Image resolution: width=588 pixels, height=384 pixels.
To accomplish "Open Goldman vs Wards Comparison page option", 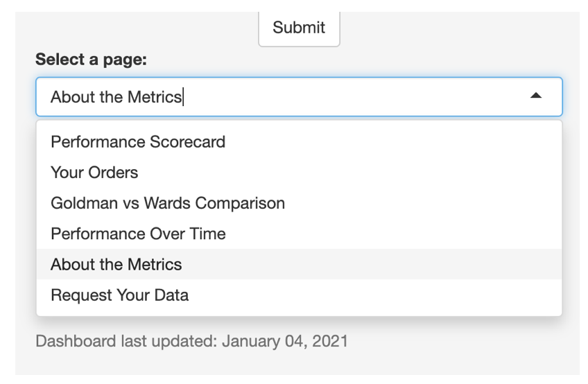I will 299,203.
